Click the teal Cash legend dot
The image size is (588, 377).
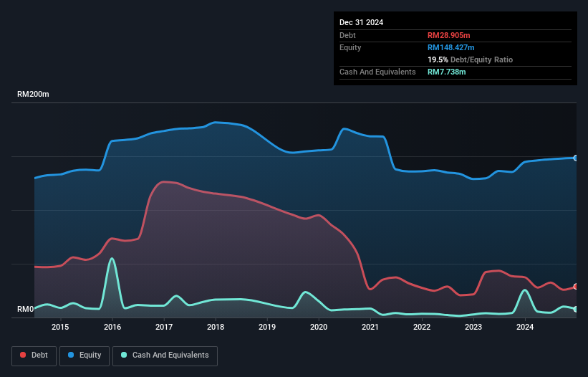pos(124,355)
